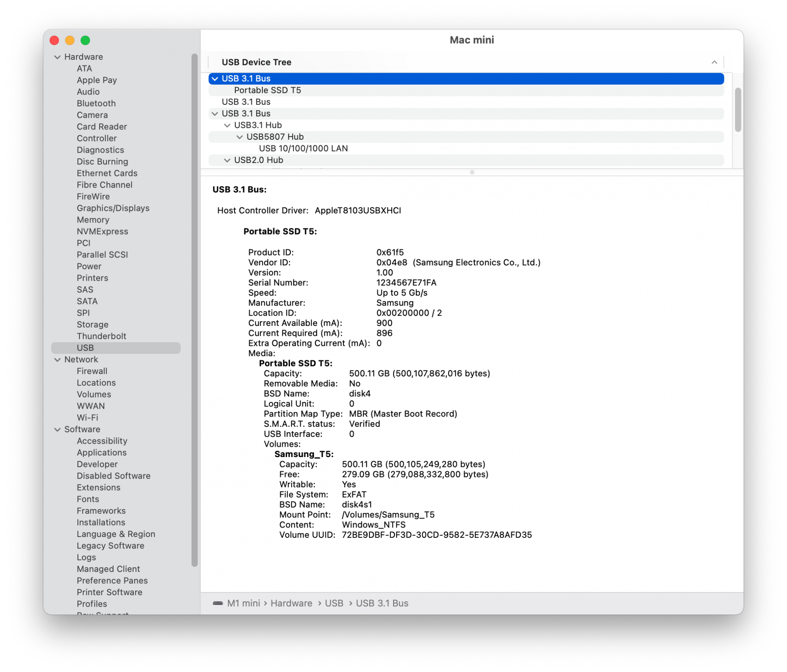Open Storage in the sidebar
This screenshot has height=672, width=787.
[x=92, y=324]
